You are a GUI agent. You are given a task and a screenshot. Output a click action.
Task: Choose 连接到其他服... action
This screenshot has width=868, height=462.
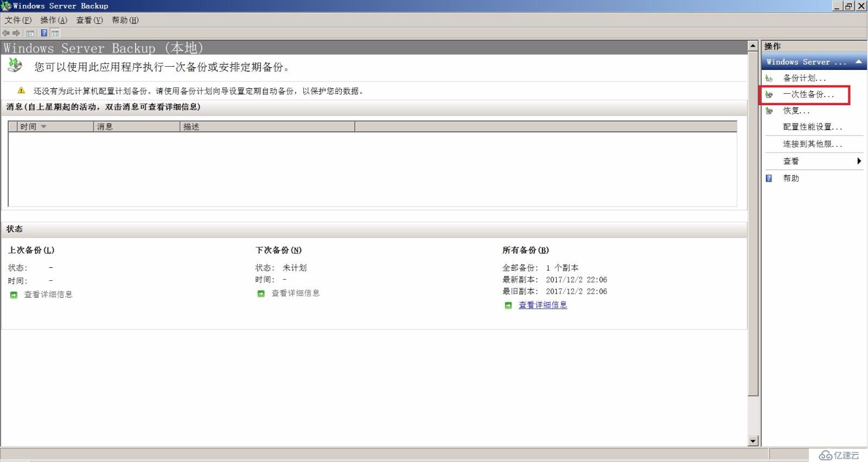pyautogui.click(x=813, y=144)
